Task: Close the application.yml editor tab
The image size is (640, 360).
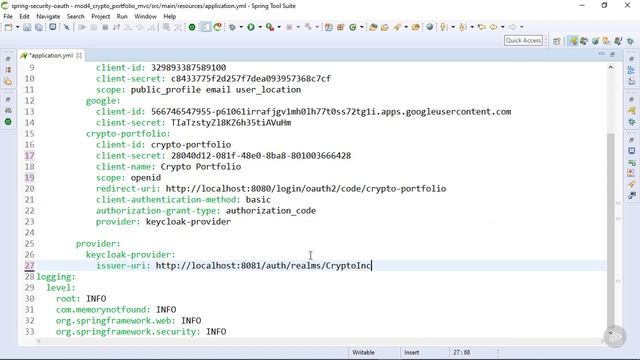Action: [79, 56]
